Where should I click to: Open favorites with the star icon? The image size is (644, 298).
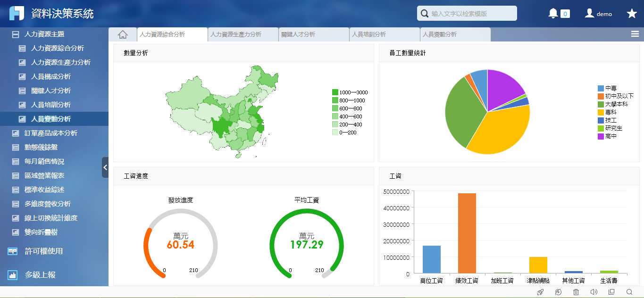[x=632, y=14]
